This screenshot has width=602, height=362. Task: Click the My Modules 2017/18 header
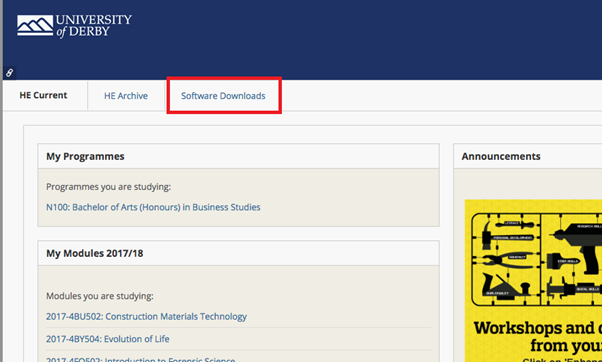[x=238, y=253]
